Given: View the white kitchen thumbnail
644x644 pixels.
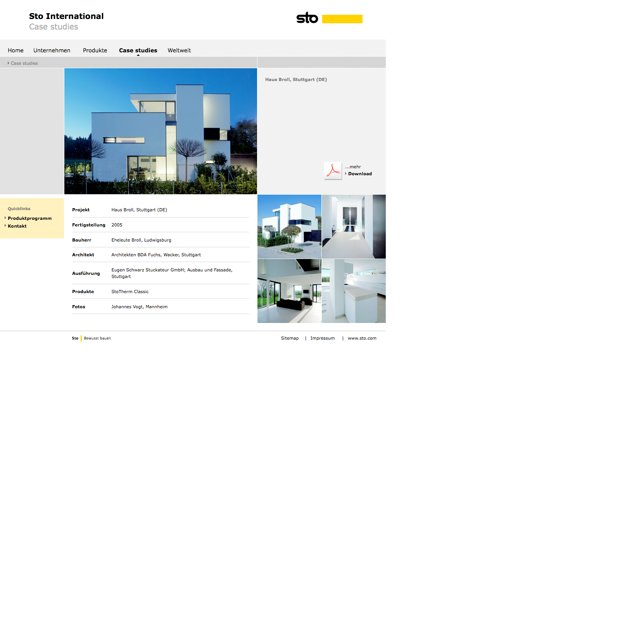Looking at the screenshot, I should coord(354,291).
